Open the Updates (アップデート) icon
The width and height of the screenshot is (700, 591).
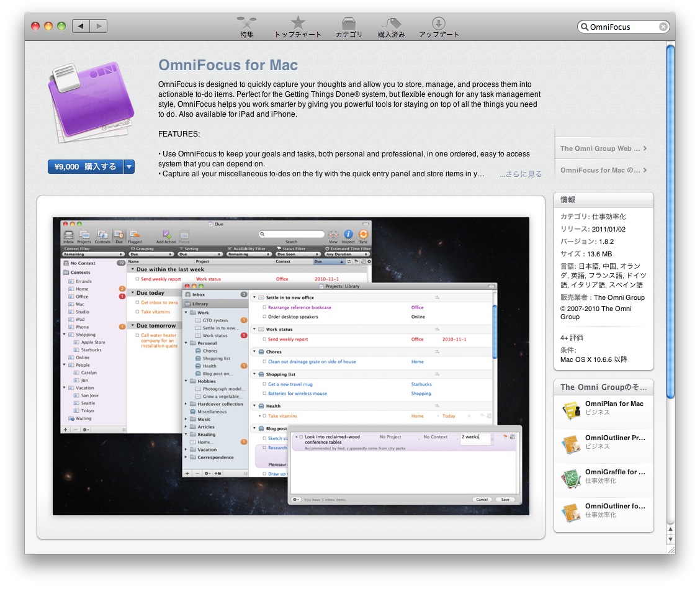439,24
